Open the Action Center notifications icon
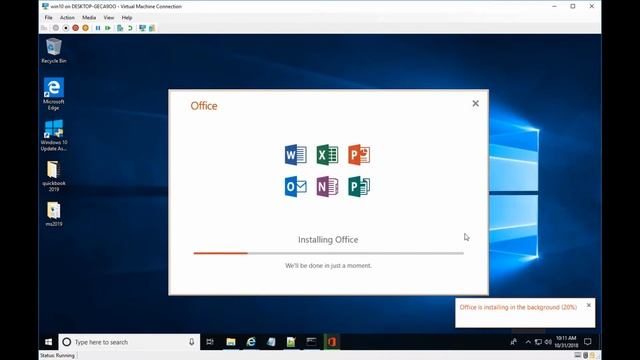This screenshot has width=640, height=360. [588, 342]
